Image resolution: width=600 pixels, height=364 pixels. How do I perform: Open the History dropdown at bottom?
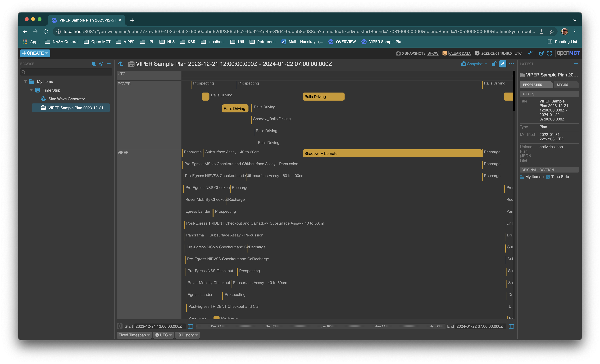click(x=187, y=335)
